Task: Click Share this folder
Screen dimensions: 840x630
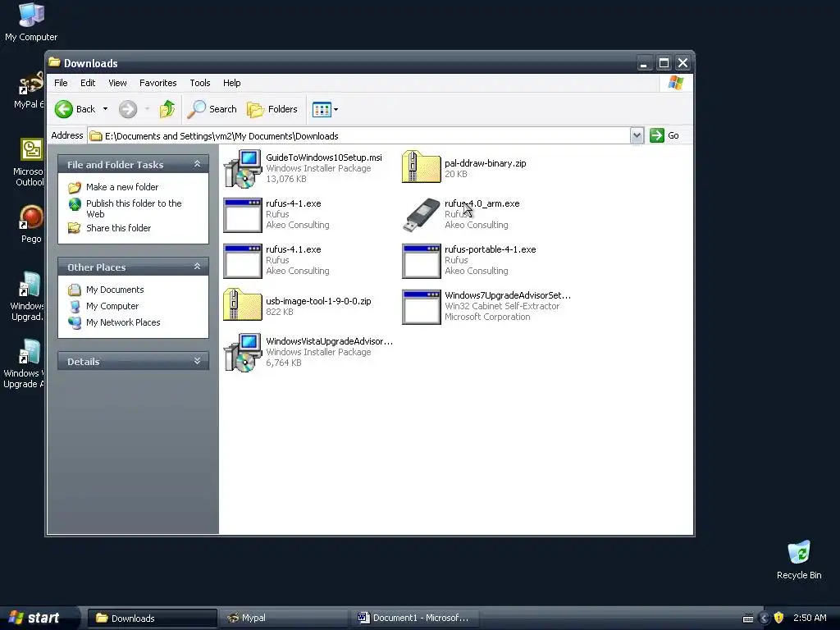Action: [118, 228]
